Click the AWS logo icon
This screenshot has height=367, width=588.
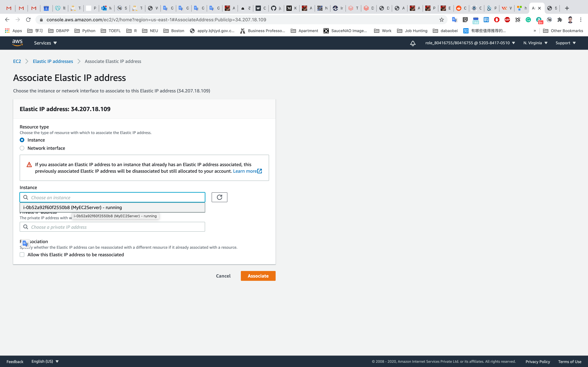17,43
